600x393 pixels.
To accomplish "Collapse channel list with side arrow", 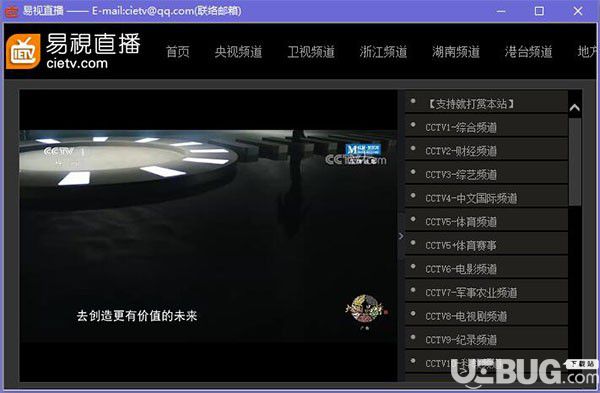I will 401,236.
